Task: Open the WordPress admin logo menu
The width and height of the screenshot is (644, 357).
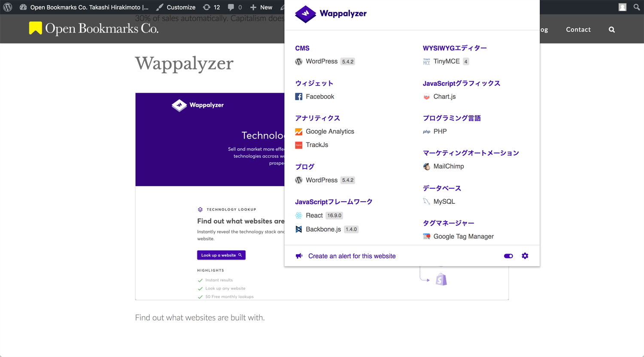Action: coord(8,7)
